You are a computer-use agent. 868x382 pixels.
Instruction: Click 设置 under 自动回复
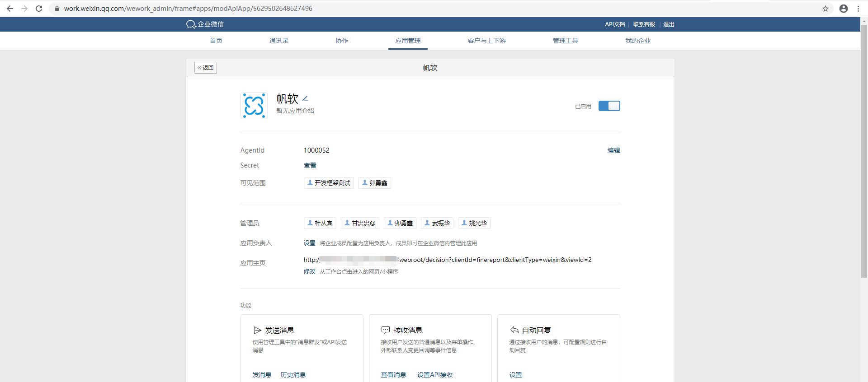[x=515, y=375]
